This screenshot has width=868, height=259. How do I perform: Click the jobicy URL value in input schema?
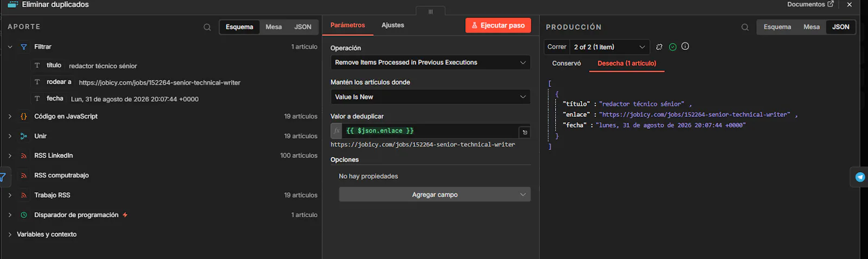(159, 83)
